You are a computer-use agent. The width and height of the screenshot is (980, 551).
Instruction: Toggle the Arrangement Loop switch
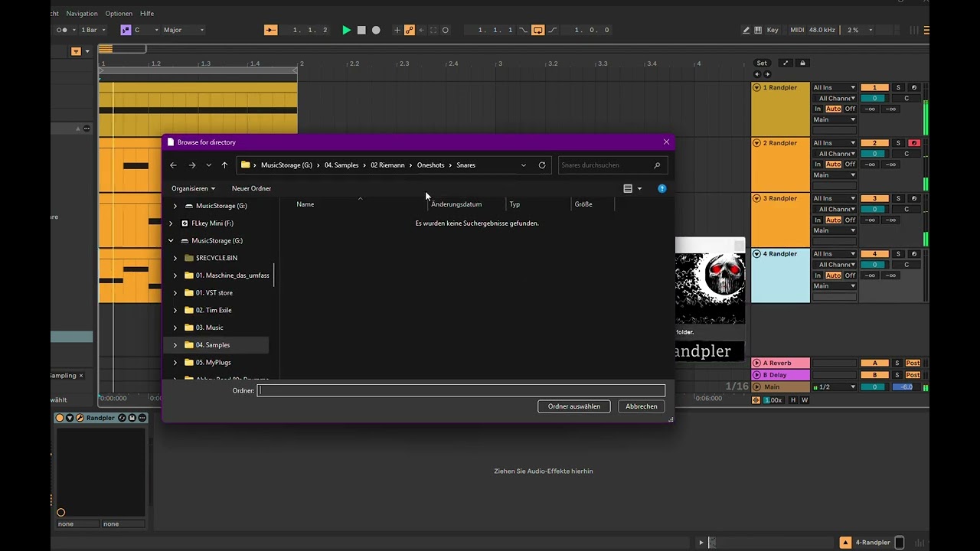(537, 30)
